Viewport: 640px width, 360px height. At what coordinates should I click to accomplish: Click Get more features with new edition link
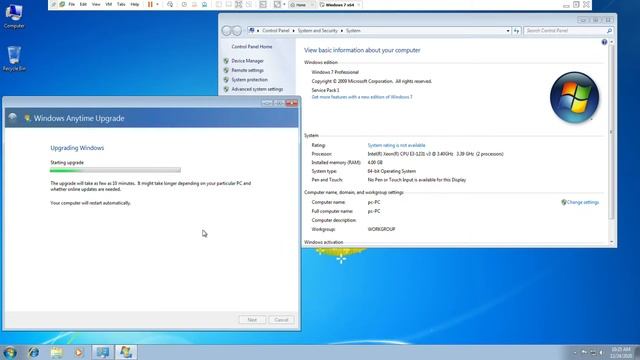(362, 97)
